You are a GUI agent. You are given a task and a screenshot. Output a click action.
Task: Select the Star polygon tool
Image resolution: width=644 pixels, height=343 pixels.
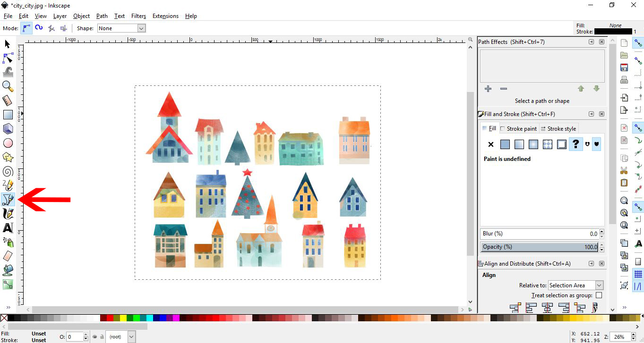click(8, 157)
